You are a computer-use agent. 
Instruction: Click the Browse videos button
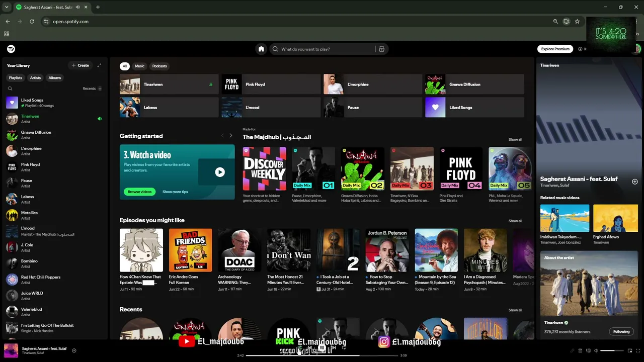coord(139,192)
